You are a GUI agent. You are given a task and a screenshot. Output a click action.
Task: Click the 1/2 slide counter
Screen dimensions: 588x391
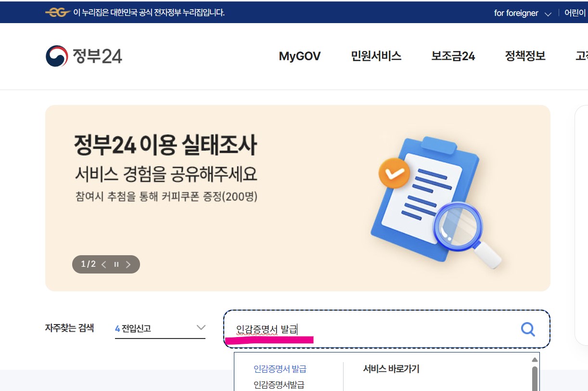click(x=88, y=264)
